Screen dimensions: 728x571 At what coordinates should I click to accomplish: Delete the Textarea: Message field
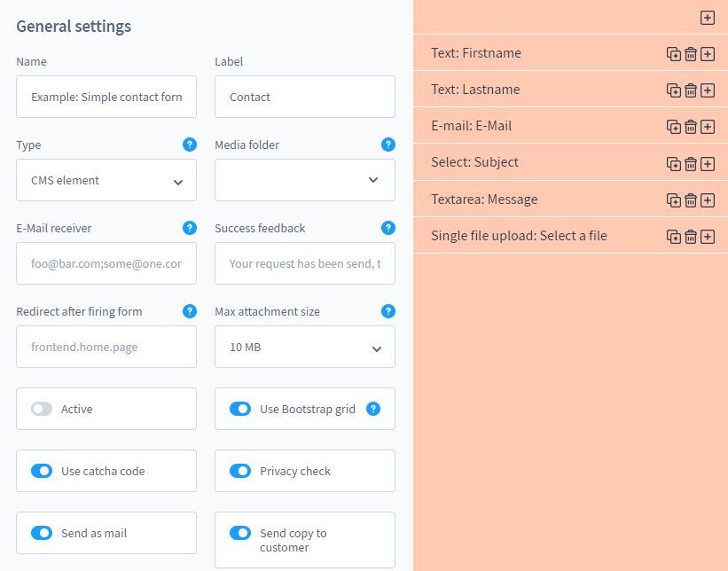pos(691,200)
